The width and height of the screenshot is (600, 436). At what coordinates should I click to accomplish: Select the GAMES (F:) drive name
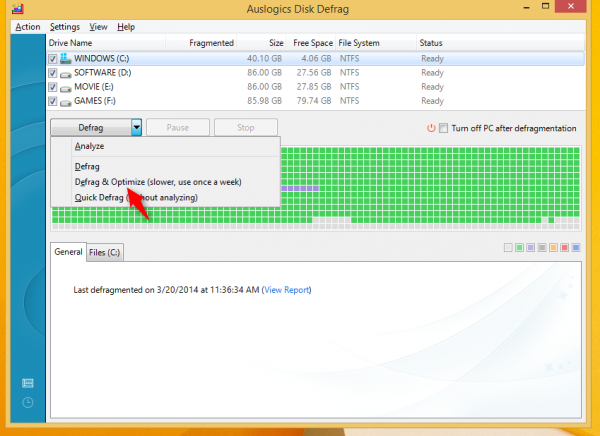pos(95,101)
